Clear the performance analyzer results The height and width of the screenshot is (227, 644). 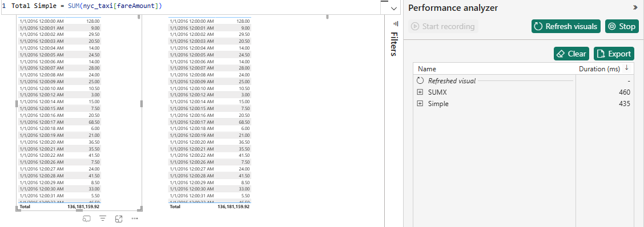point(571,54)
